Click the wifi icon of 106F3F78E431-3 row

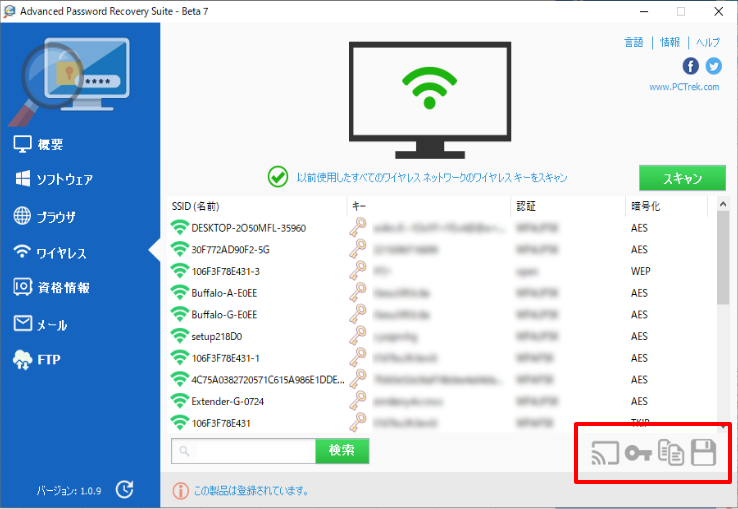point(179,271)
